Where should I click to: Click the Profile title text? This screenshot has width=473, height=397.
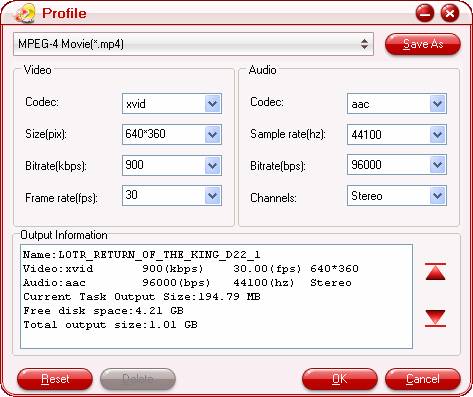pos(64,13)
